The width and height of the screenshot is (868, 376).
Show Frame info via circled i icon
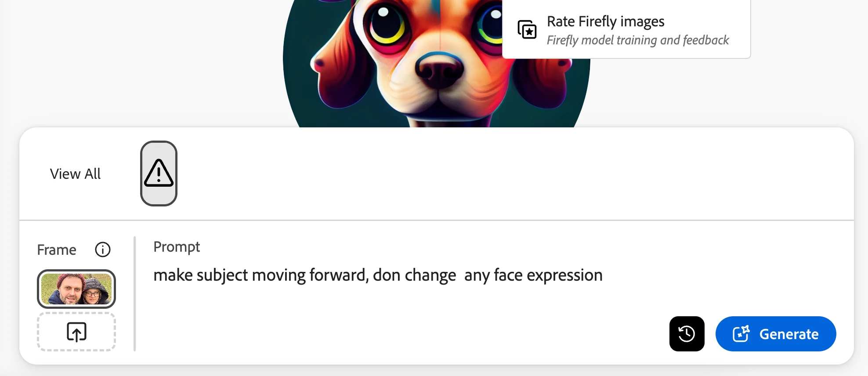tap(103, 249)
